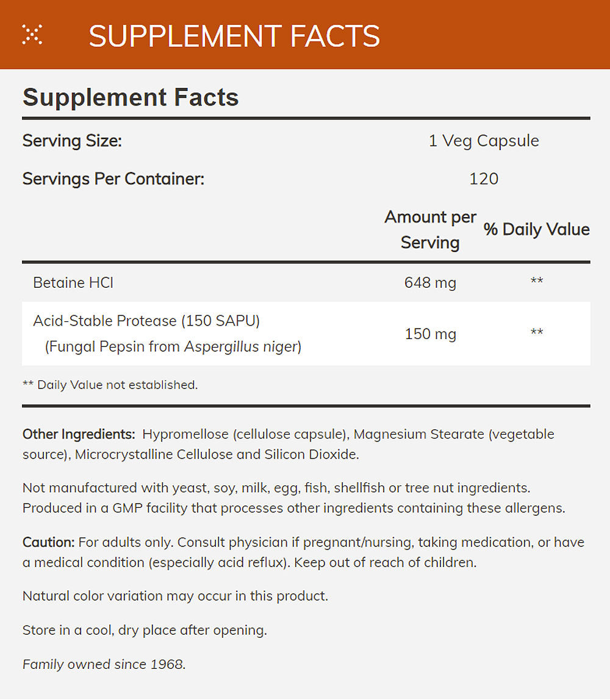Image resolution: width=610 pixels, height=700 pixels.
Task: Click the Natural color variation notice
Action: 175,596
